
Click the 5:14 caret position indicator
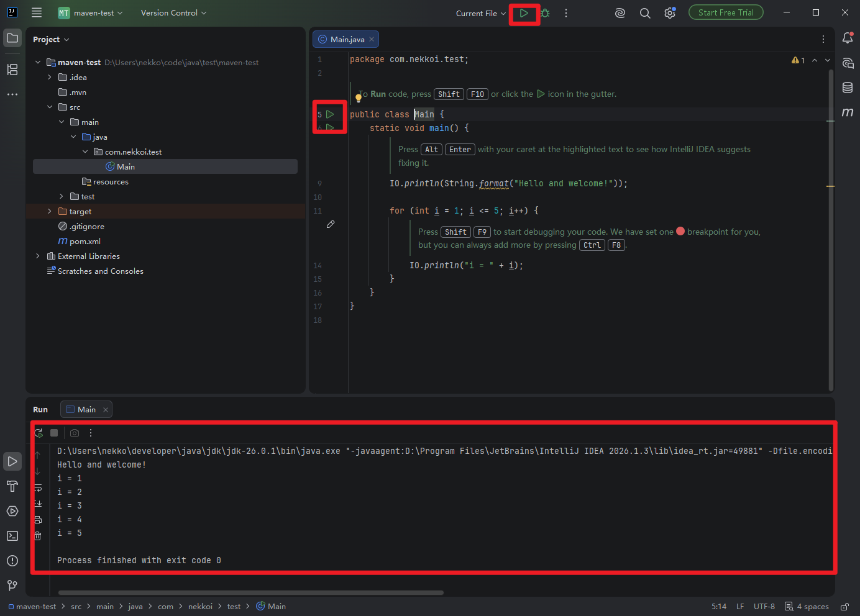(x=719, y=607)
